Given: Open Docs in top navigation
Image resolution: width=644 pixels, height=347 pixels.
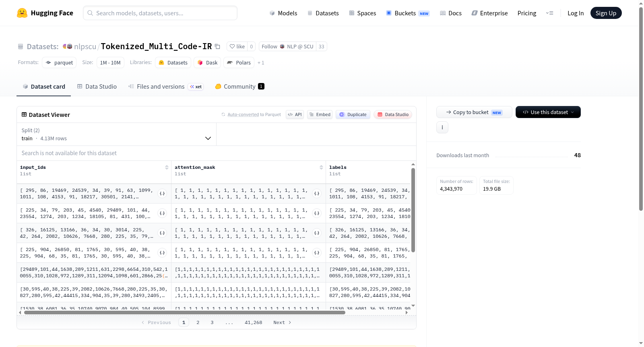Looking at the screenshot, I should coord(450,13).
